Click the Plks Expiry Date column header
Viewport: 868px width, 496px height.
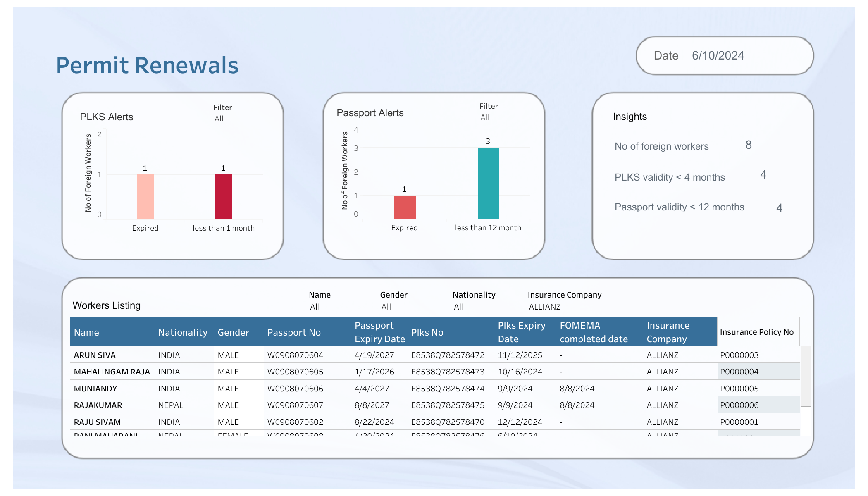coord(522,332)
